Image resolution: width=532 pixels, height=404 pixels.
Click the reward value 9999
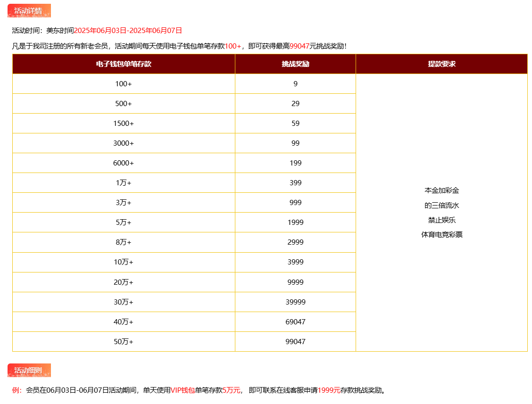coord(295,282)
